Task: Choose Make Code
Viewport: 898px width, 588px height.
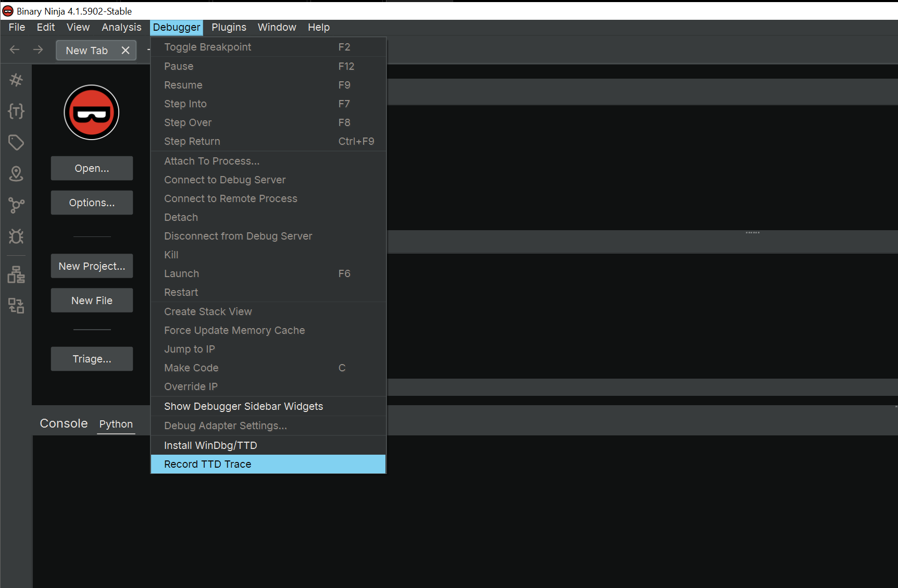Action: (x=268, y=368)
